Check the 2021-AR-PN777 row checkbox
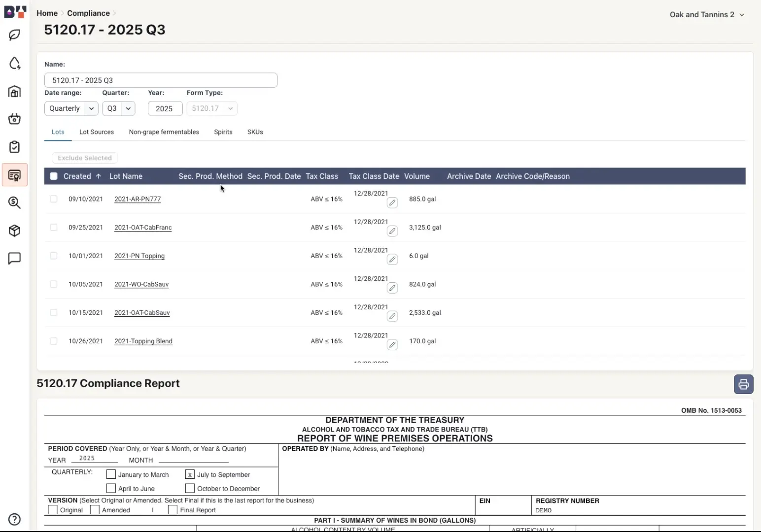 coord(54,199)
